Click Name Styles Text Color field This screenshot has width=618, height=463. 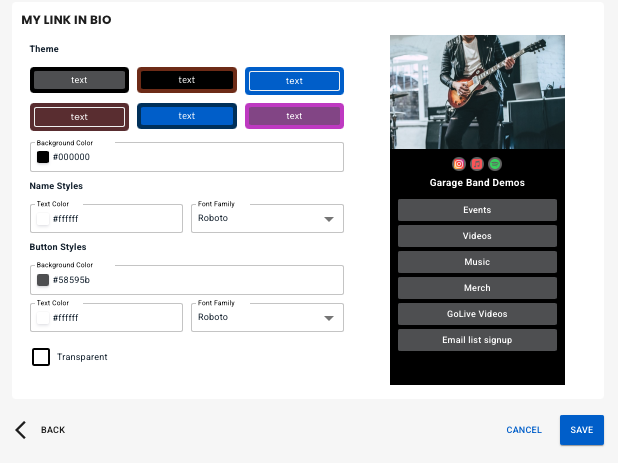click(107, 218)
